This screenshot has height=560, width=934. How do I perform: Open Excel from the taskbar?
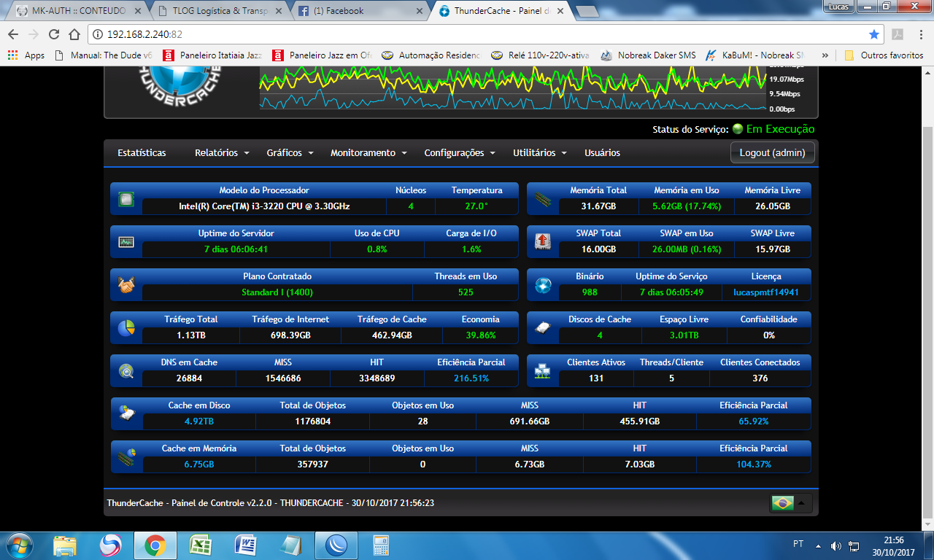click(x=200, y=545)
